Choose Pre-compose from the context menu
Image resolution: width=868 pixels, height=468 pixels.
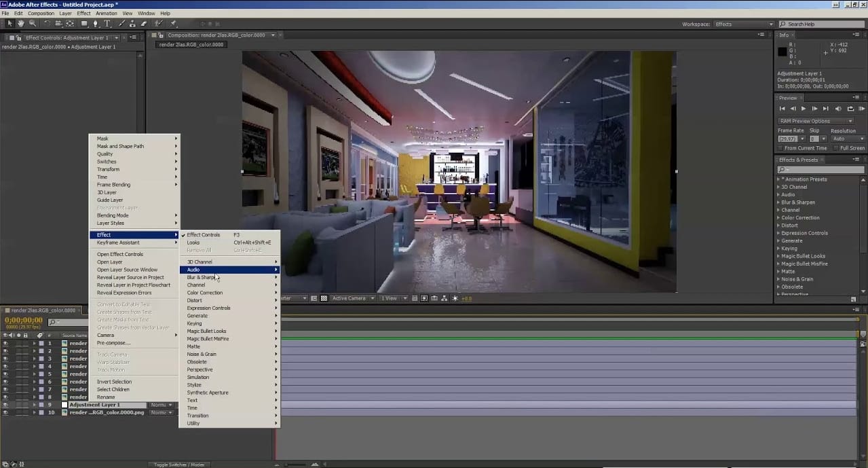(x=113, y=343)
